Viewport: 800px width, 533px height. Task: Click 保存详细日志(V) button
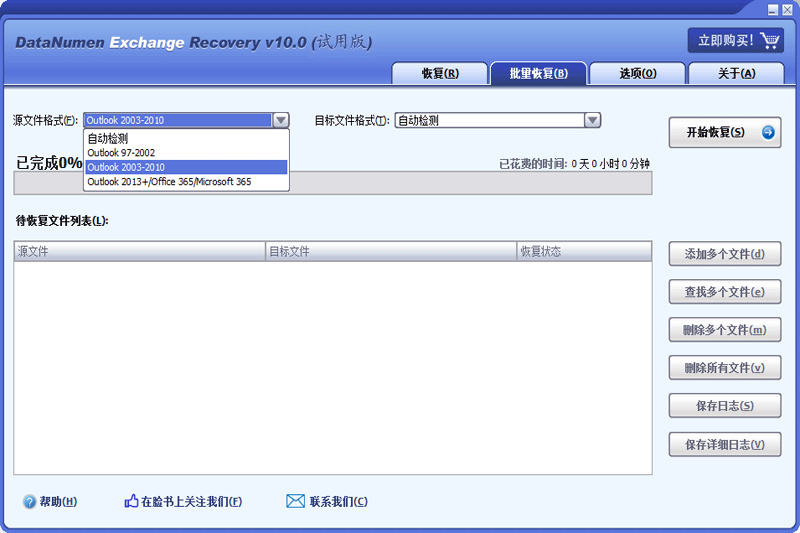coord(725,445)
